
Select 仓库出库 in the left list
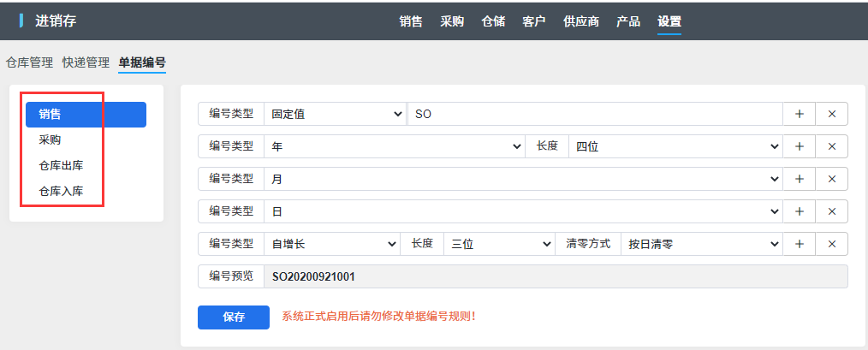[x=61, y=165]
